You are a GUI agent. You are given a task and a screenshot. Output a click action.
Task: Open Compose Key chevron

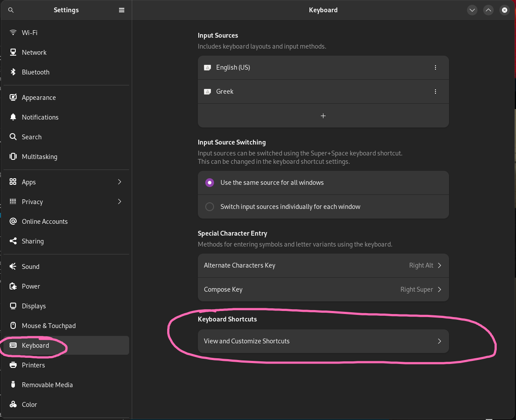click(439, 289)
